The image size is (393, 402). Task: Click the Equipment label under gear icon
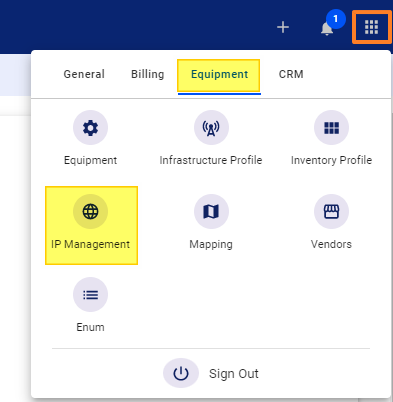tap(90, 160)
